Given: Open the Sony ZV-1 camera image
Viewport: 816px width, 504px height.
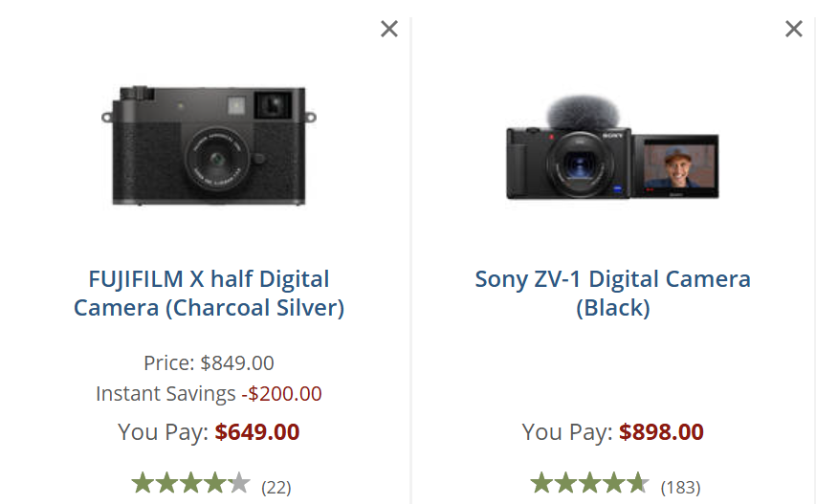Looking at the screenshot, I should pos(612,153).
